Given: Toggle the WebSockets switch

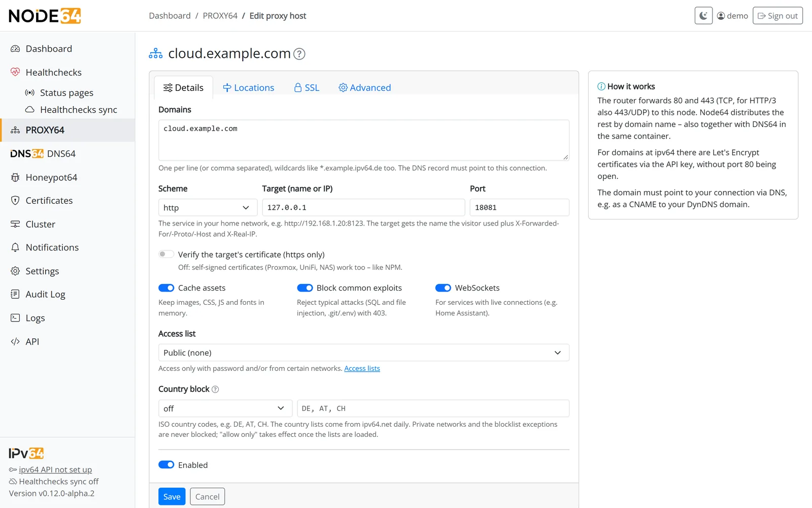Looking at the screenshot, I should point(443,288).
